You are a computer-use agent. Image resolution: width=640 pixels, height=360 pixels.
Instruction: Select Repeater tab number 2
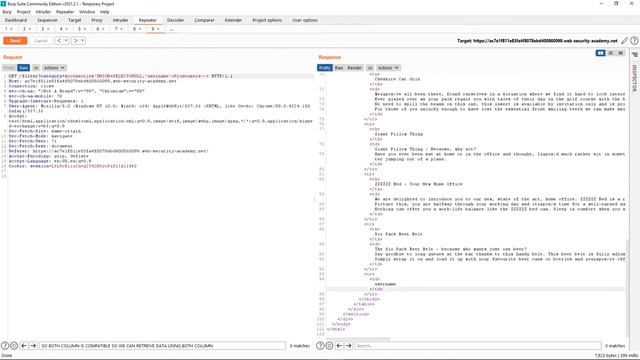tap(27, 29)
